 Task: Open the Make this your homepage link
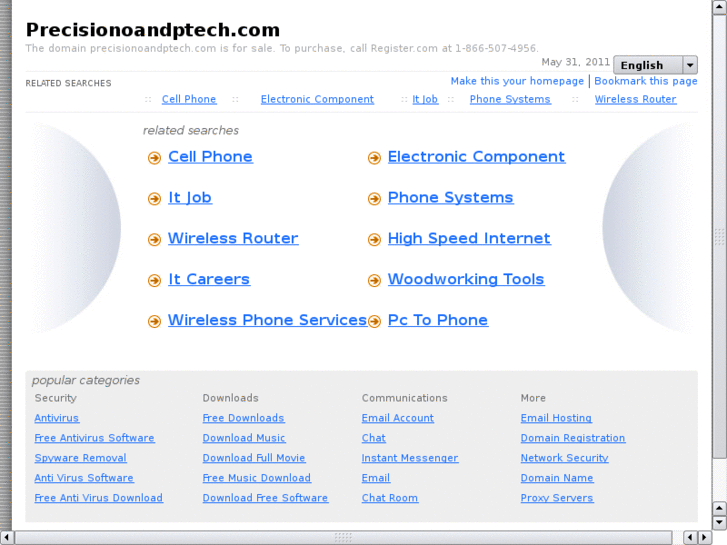pyautogui.click(x=517, y=81)
